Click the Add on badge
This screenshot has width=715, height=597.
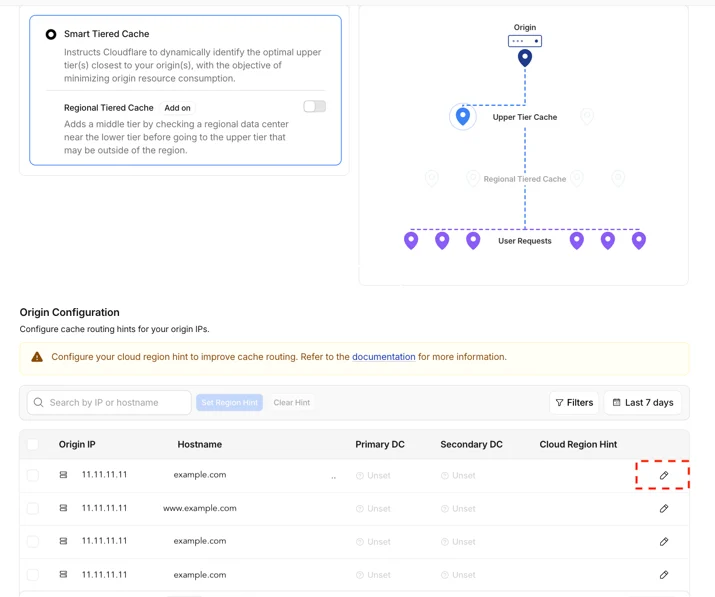tap(177, 108)
